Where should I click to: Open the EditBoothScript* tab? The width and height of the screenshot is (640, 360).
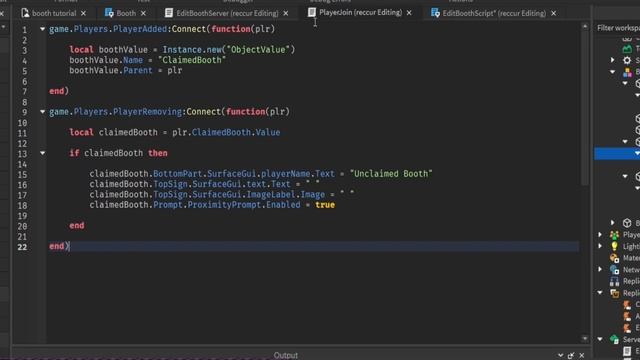pyautogui.click(x=494, y=13)
